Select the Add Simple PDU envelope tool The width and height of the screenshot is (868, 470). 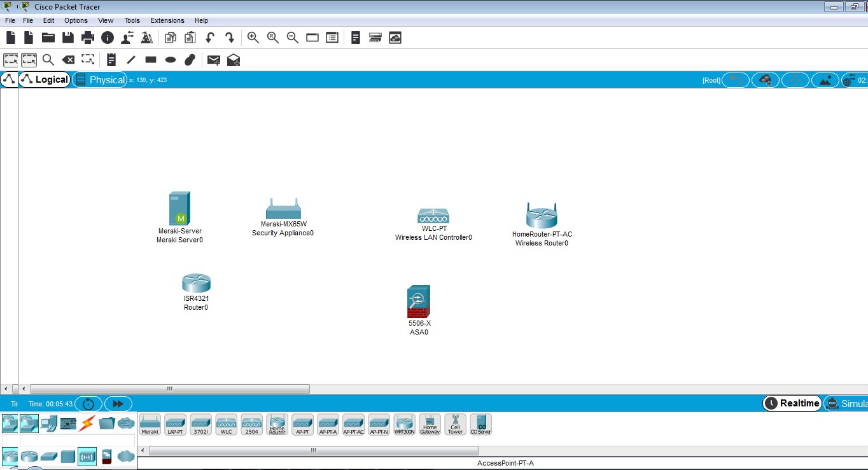(x=213, y=60)
